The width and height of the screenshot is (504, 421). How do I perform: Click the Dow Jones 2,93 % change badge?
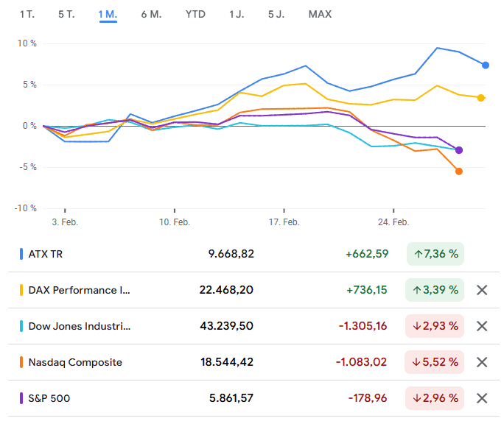[x=435, y=326]
